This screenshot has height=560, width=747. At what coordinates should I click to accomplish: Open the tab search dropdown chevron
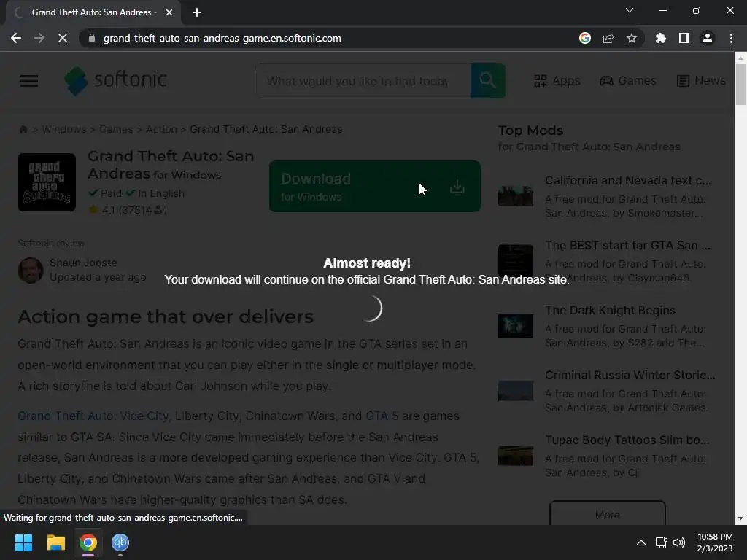coord(630,10)
